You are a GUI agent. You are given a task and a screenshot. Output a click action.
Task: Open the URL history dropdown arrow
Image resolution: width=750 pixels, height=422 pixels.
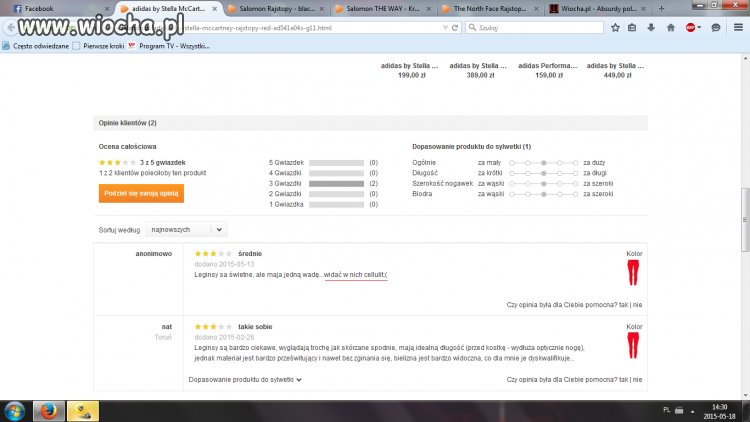click(x=445, y=28)
